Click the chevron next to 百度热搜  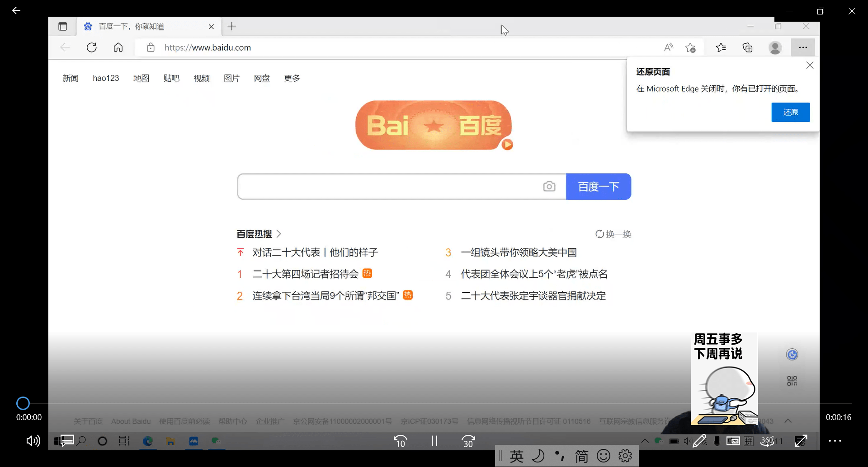click(x=279, y=234)
